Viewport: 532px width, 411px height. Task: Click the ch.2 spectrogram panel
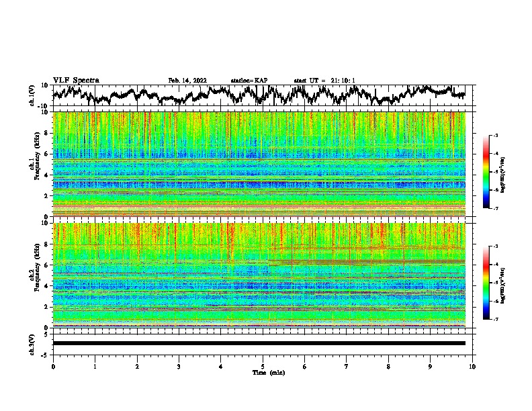click(x=259, y=275)
